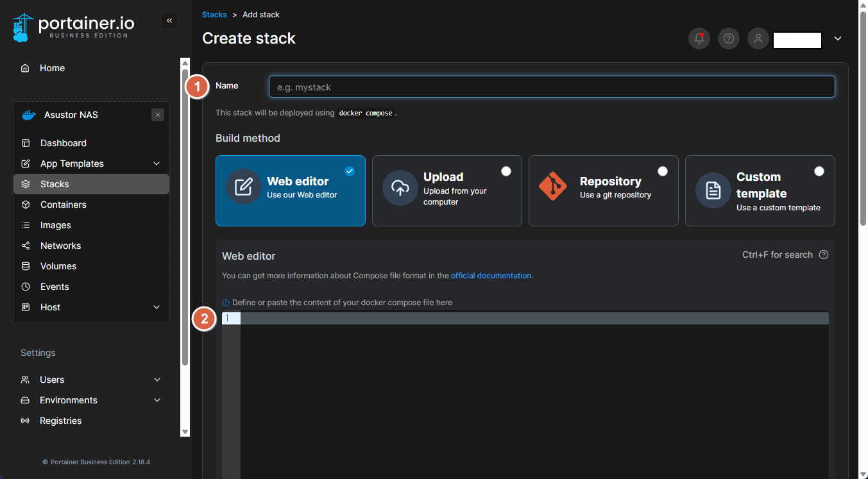This screenshot has width=868, height=479.
Task: Select the Repository radio button
Action: [663, 171]
